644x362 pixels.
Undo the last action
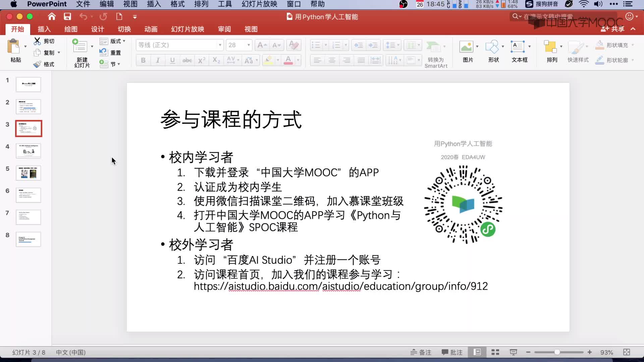click(x=83, y=16)
